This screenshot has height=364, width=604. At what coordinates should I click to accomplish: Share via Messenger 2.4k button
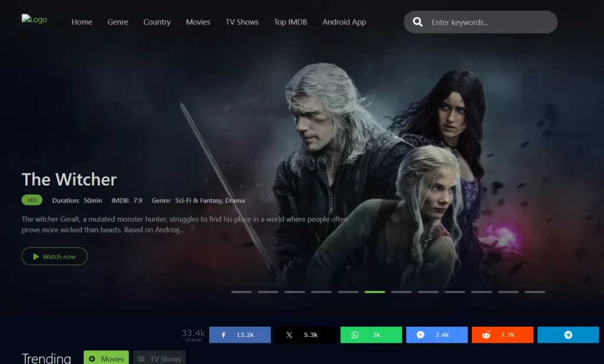436,335
